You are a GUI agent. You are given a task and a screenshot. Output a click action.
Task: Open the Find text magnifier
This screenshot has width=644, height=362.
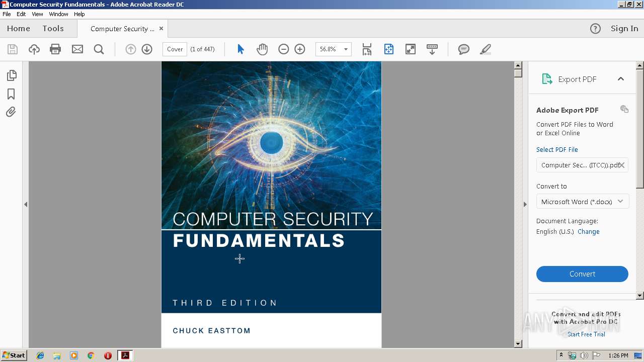(x=99, y=49)
